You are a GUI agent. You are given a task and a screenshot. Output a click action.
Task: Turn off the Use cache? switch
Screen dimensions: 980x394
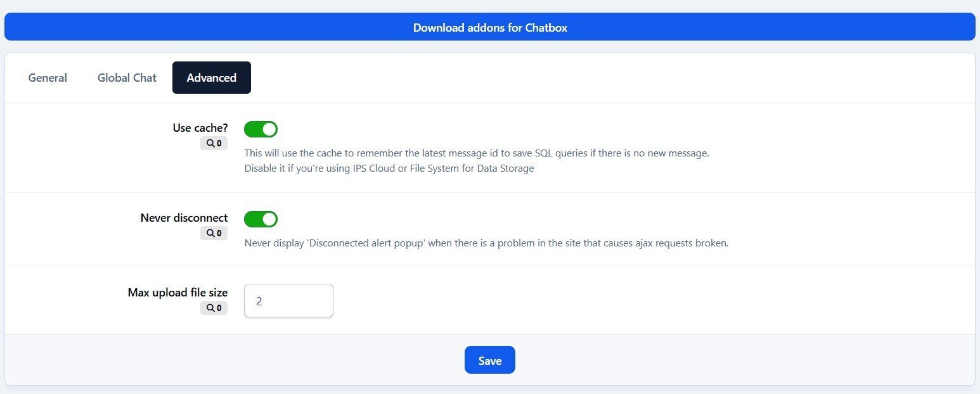coord(261,129)
